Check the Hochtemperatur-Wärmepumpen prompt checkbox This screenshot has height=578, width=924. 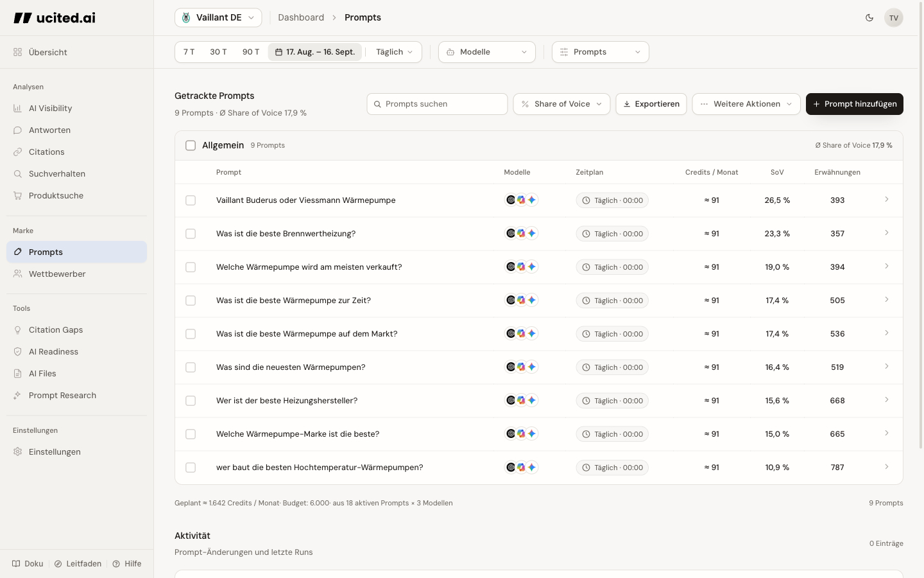coord(191,468)
